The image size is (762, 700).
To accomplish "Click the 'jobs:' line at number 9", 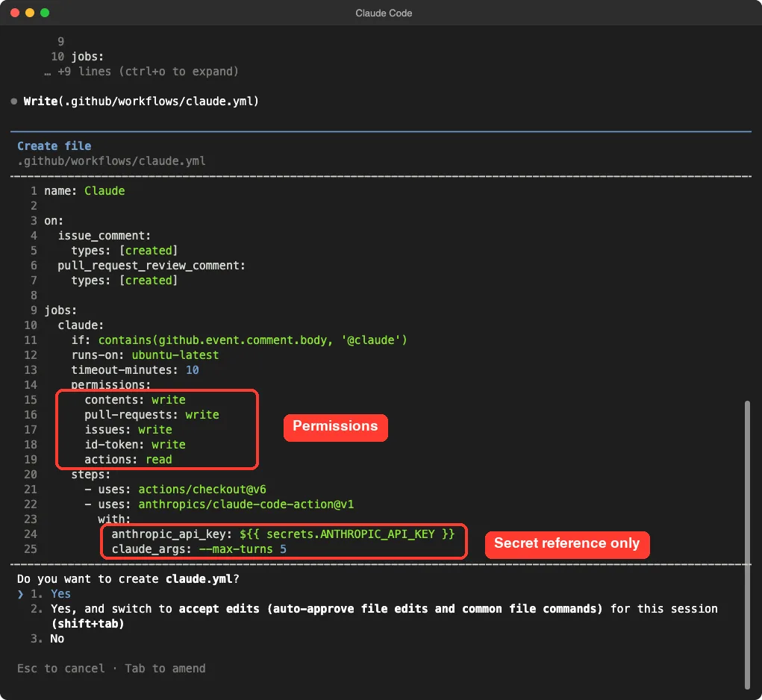I will [60, 310].
